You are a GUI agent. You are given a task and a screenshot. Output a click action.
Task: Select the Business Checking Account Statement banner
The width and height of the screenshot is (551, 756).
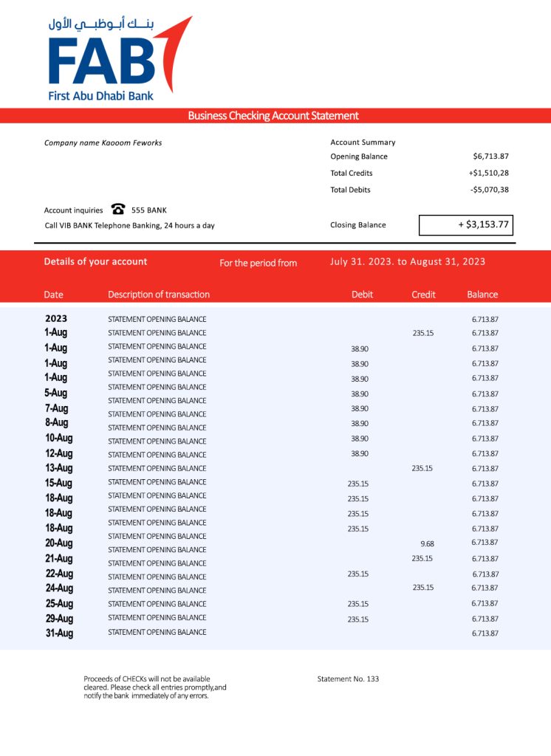[273, 116]
